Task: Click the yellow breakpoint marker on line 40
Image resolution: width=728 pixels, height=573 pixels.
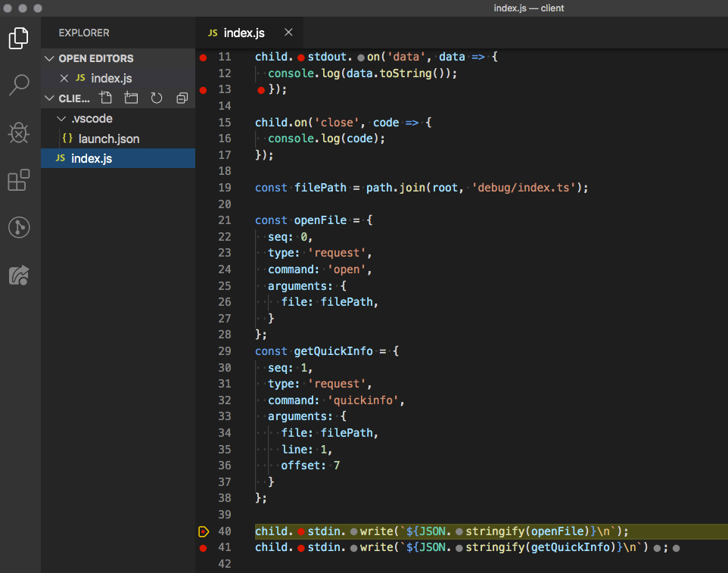Action: tap(203, 531)
